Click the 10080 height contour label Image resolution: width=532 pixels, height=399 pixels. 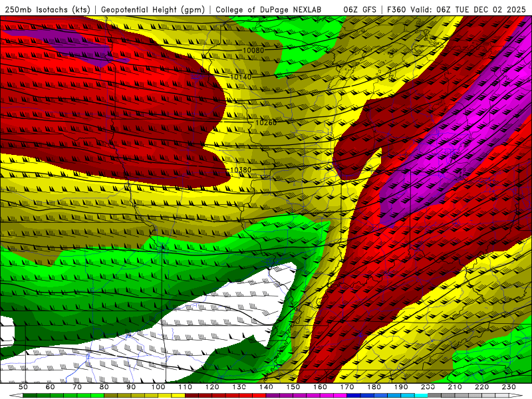253,51
